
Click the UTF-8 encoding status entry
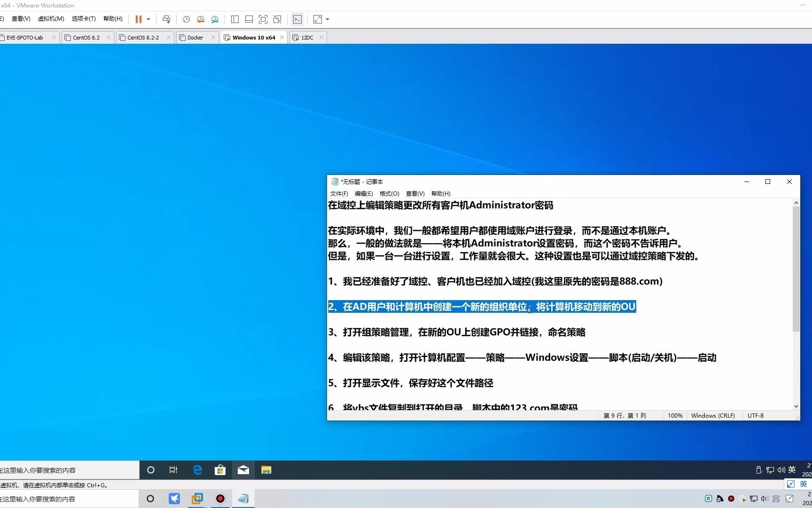[756, 416]
